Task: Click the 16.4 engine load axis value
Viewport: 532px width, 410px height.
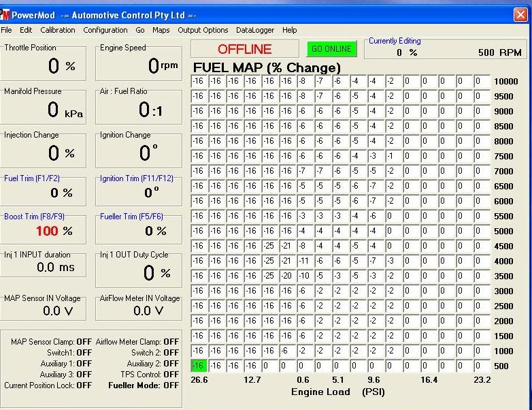Action: pyautogui.click(x=429, y=380)
